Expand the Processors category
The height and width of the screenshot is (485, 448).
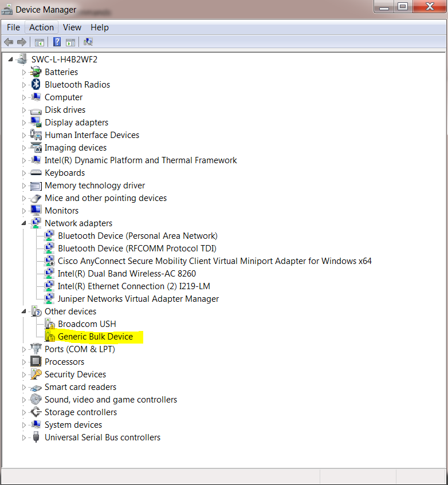click(x=24, y=362)
